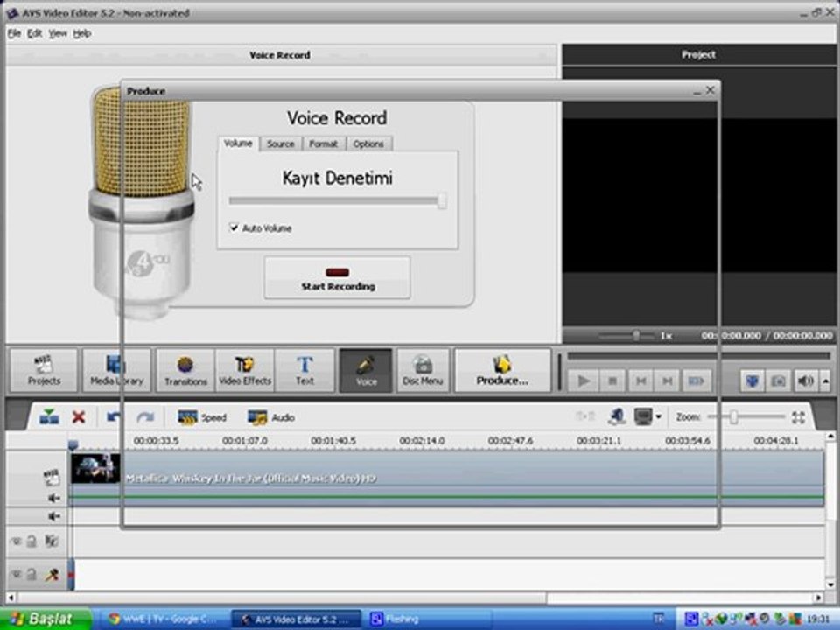
Task: Click the Produce... button
Action: (502, 371)
